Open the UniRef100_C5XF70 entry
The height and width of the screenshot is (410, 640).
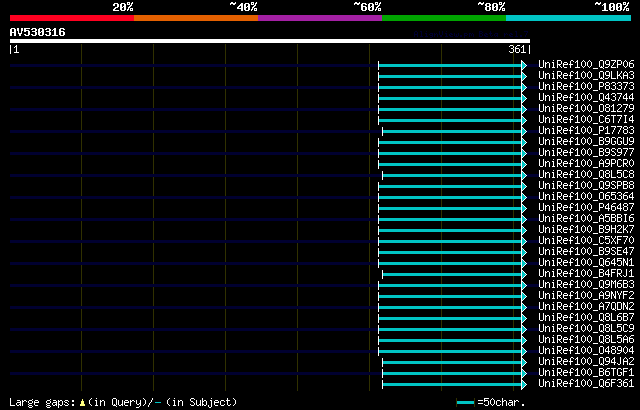[586, 241]
